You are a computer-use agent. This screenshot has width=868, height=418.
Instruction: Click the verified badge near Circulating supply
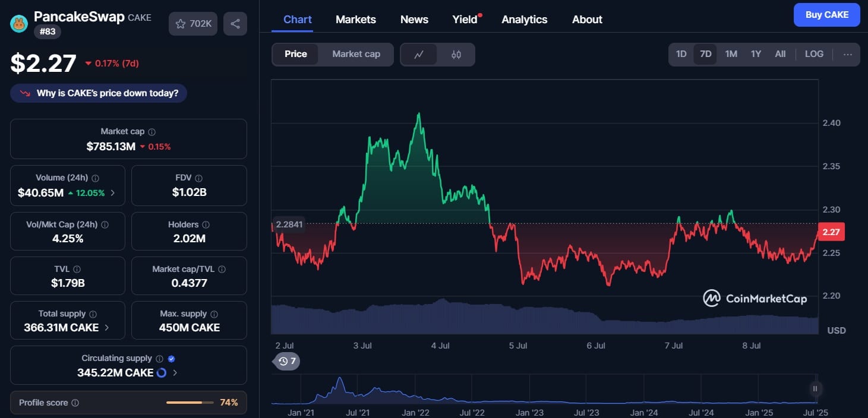tap(172, 359)
